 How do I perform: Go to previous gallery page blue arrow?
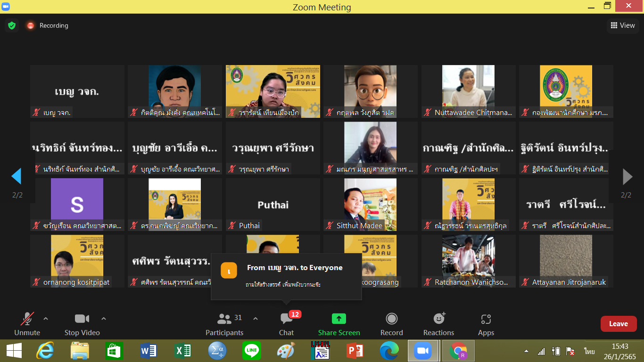point(17,176)
